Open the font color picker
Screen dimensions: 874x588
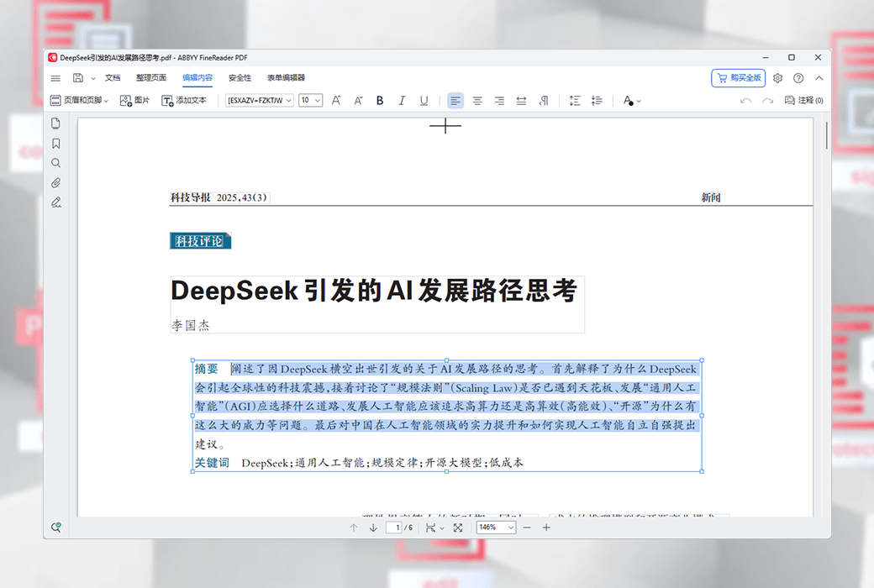pyautogui.click(x=631, y=101)
